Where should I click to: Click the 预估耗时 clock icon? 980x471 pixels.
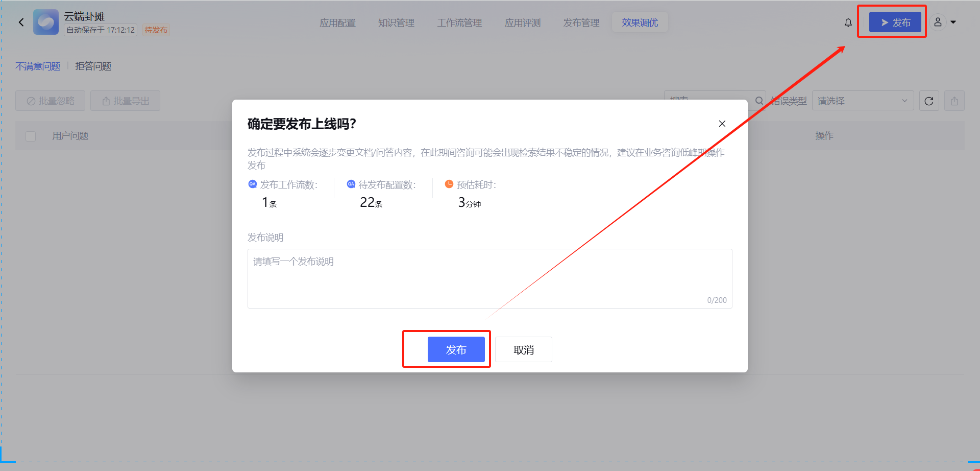point(449,184)
